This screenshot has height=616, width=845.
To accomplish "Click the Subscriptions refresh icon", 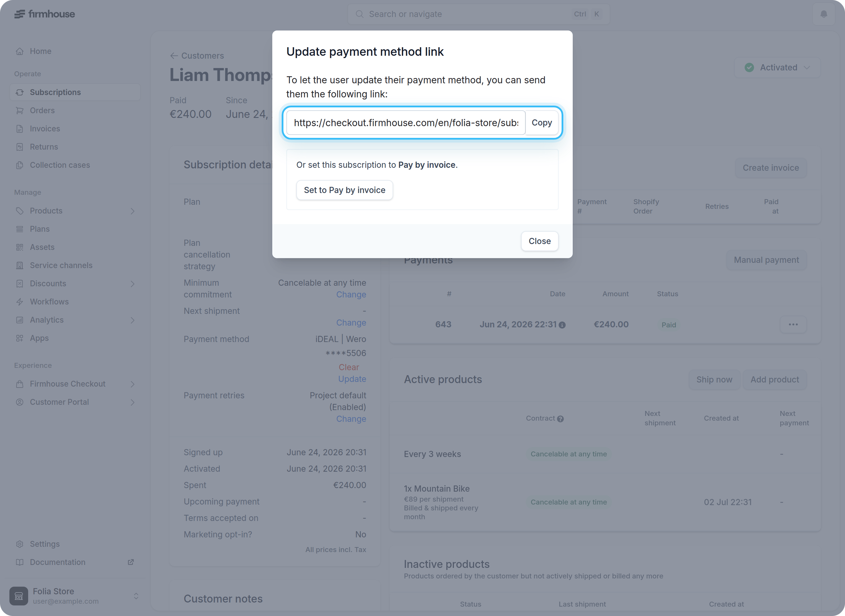I will click(x=20, y=92).
